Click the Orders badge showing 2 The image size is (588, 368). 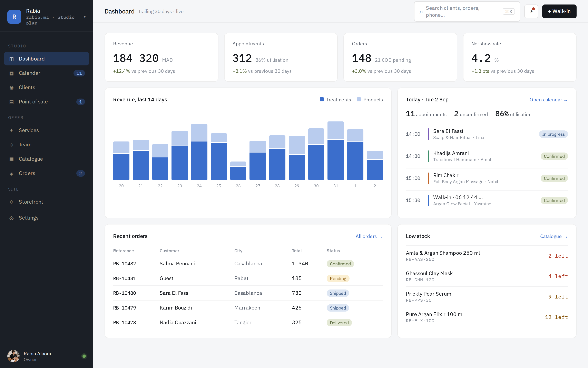coord(80,174)
